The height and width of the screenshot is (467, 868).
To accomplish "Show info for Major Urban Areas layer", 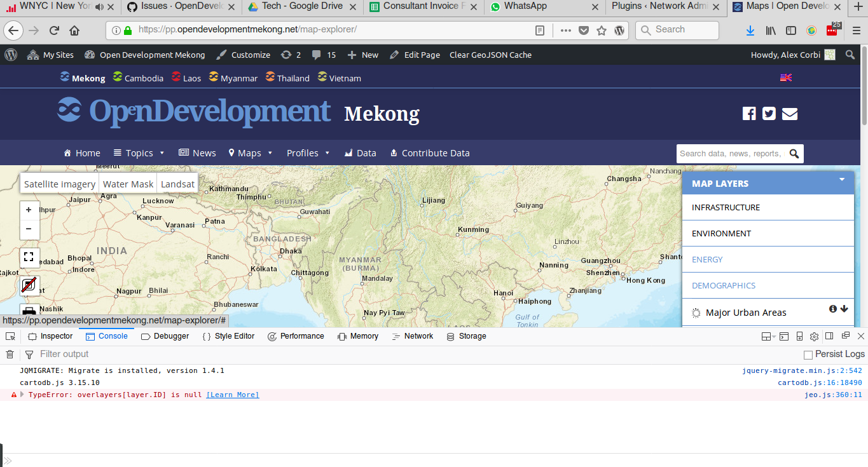I will click(833, 309).
